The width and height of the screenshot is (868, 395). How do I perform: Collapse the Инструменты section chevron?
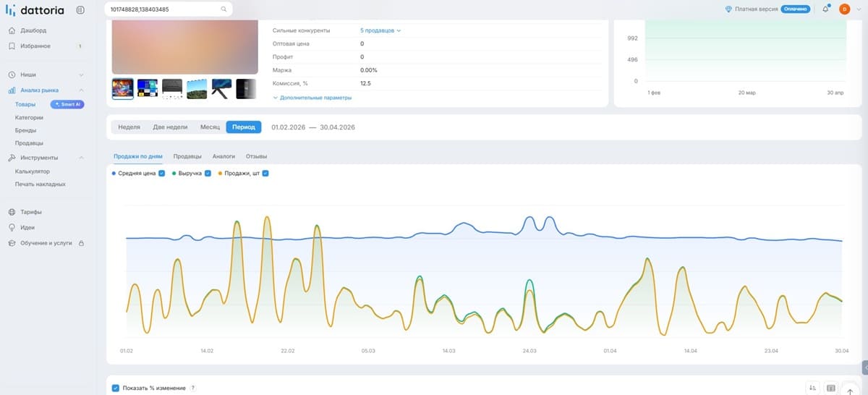(81, 158)
